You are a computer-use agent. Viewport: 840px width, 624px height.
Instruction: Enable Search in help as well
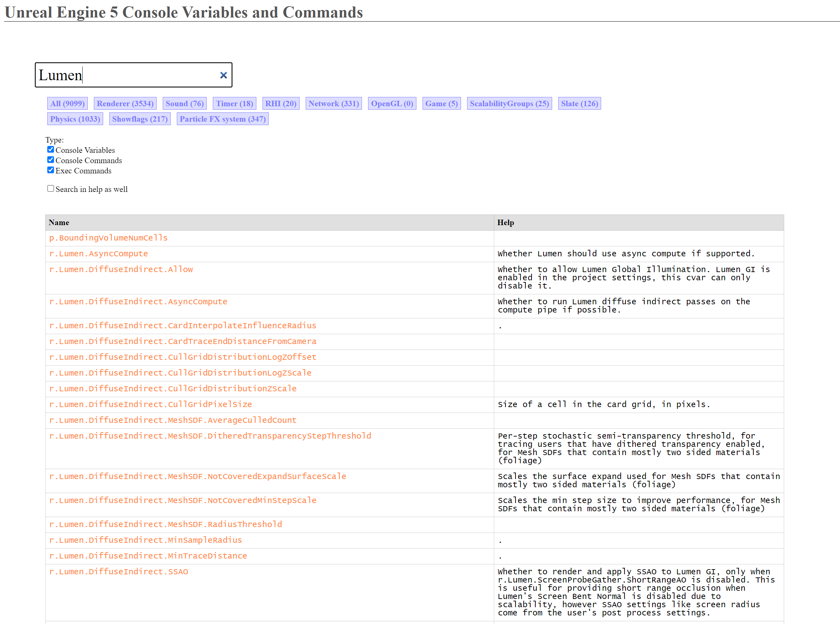click(50, 188)
